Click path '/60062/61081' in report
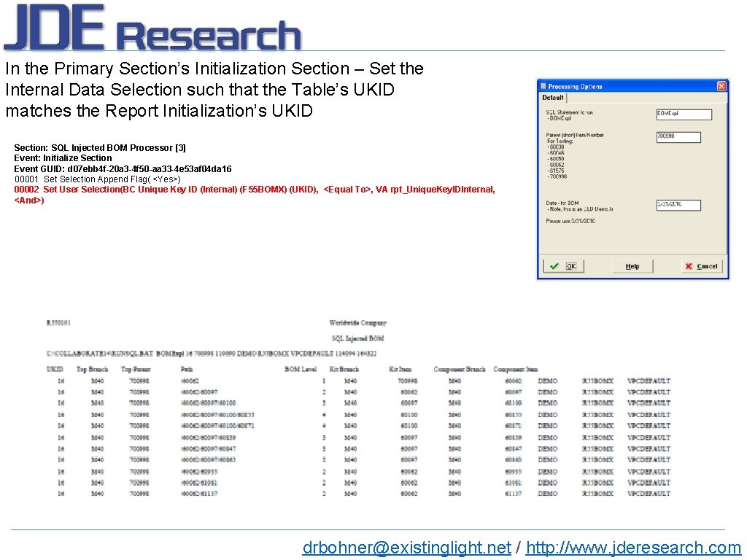The width and height of the screenshot is (747, 560). pos(199,483)
